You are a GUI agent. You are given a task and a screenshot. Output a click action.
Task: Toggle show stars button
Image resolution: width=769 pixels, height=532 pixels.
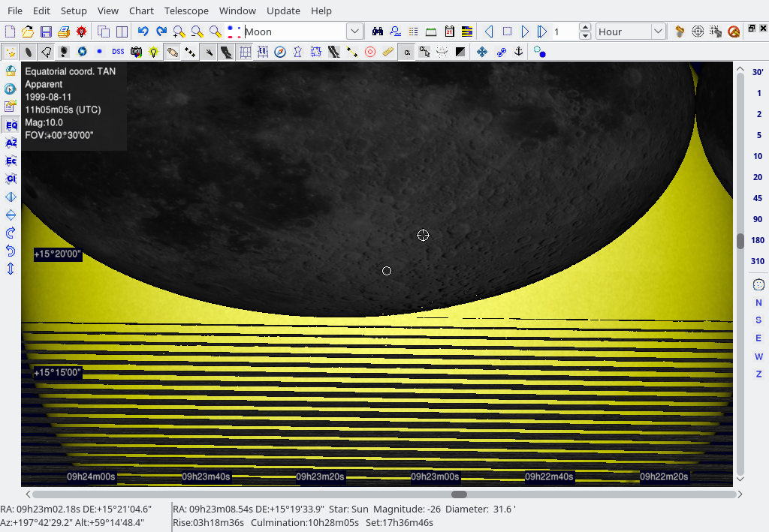tap(11, 52)
